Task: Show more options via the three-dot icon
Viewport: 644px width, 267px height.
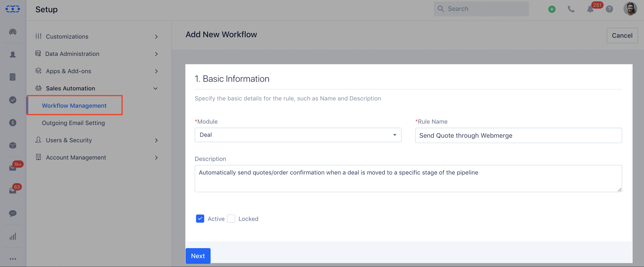Action: (x=13, y=259)
